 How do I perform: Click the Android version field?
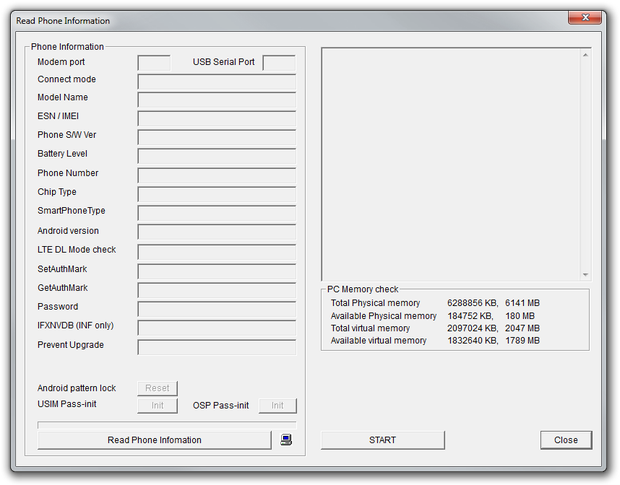click(217, 232)
